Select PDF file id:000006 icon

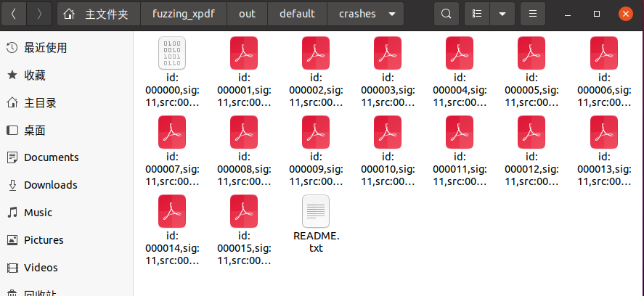pos(604,53)
